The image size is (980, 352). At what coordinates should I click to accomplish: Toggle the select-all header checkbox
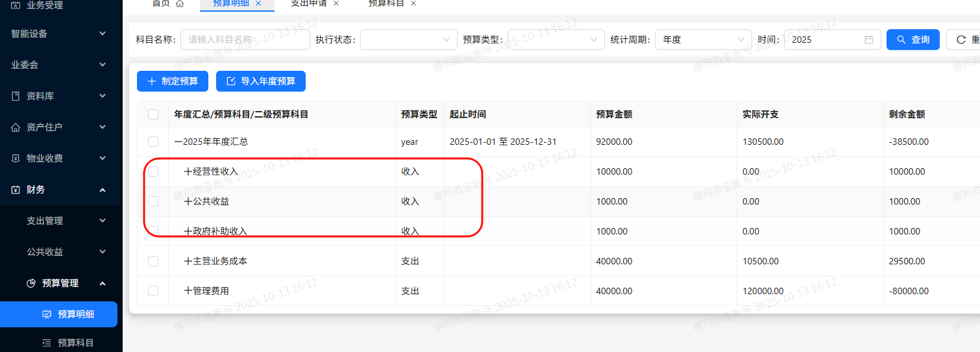[153, 114]
